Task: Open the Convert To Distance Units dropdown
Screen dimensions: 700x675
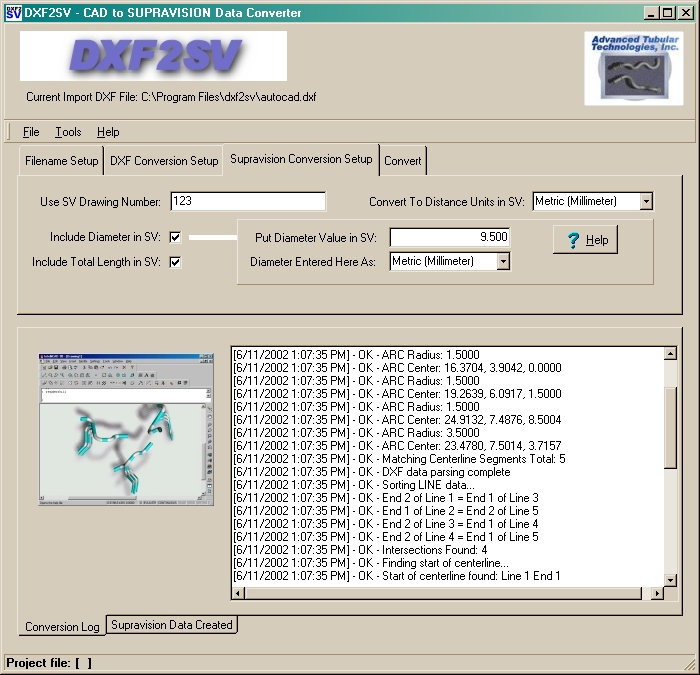Action: [645, 201]
